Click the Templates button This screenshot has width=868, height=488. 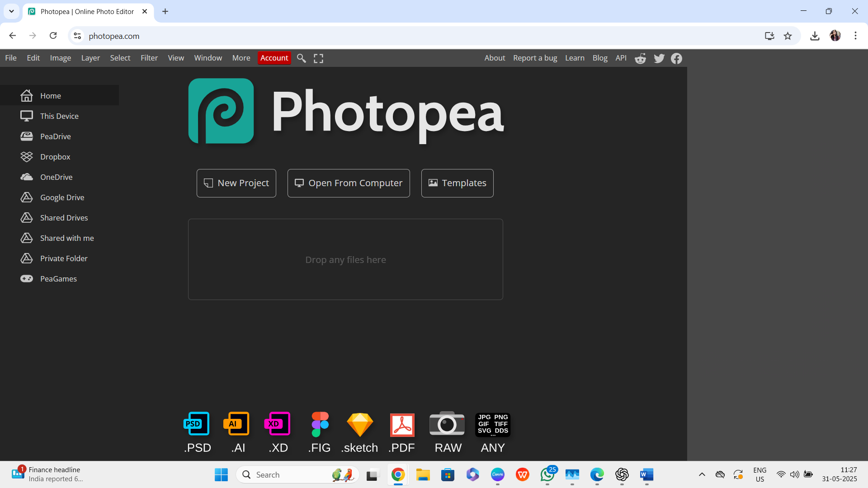pyautogui.click(x=457, y=183)
